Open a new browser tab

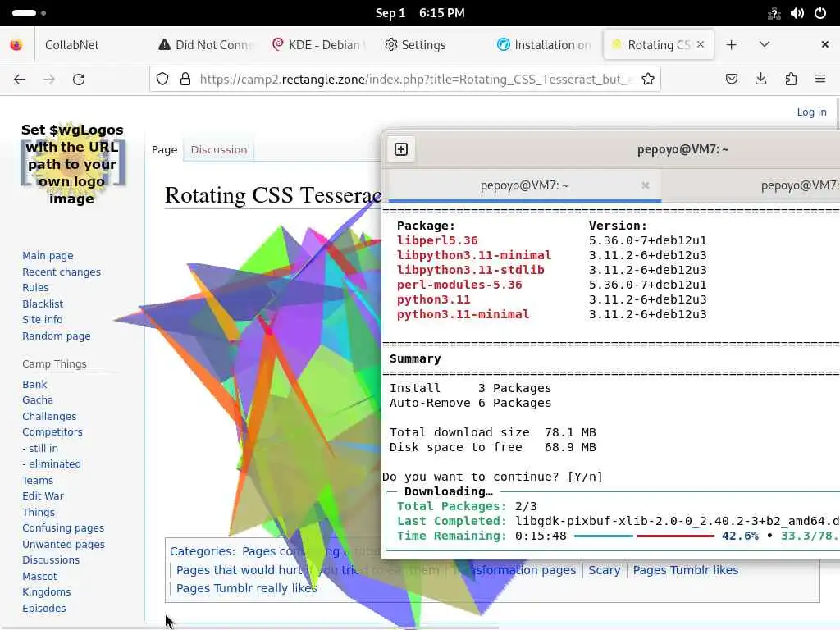click(731, 45)
